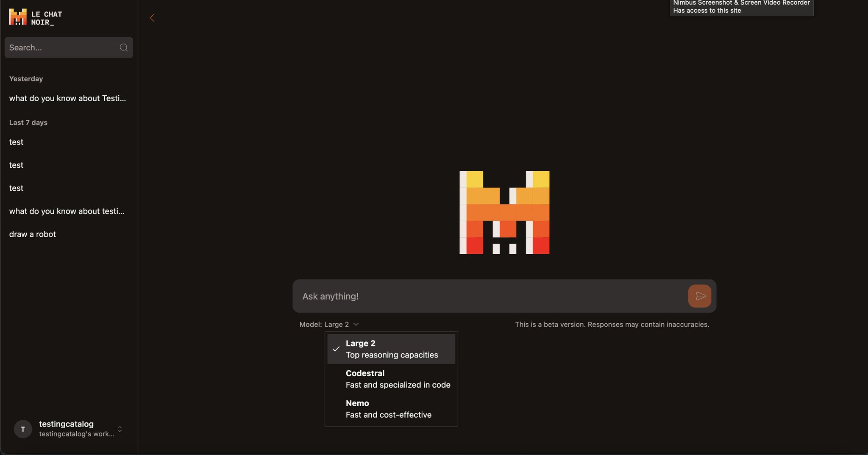Toggle the Model: Large 2 dropdown
This screenshot has width=868, height=455.
click(329, 325)
